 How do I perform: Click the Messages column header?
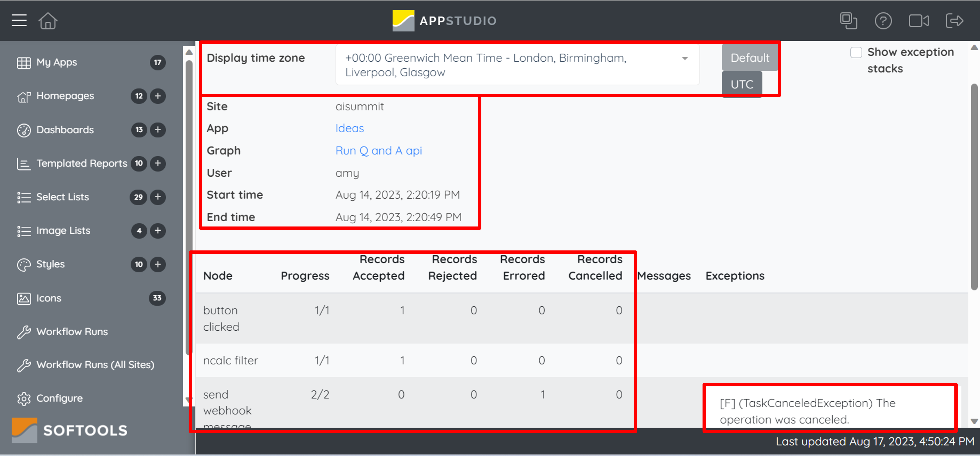click(664, 276)
